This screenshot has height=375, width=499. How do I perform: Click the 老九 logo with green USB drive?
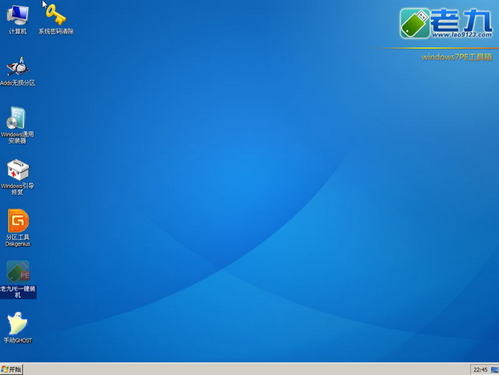tap(446, 23)
